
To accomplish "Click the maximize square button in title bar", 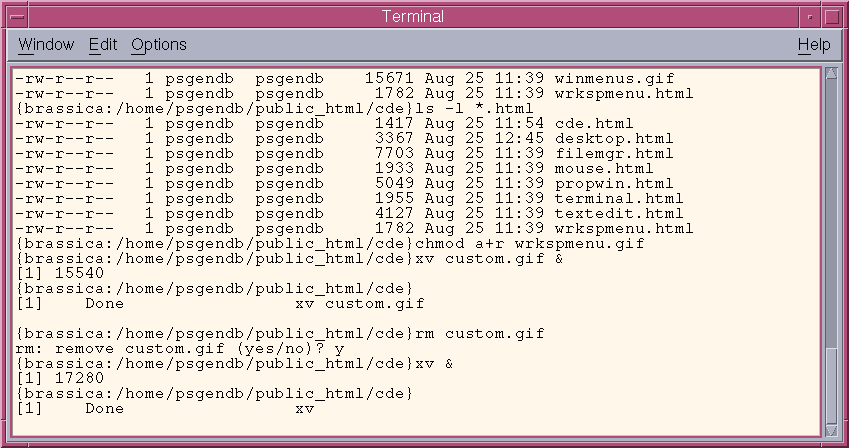I will [x=832, y=17].
